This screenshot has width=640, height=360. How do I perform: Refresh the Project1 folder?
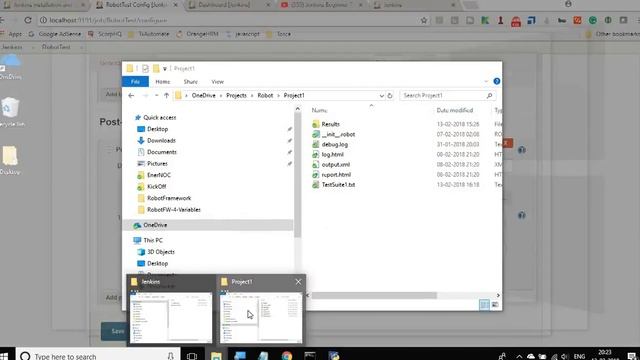[x=390, y=96]
